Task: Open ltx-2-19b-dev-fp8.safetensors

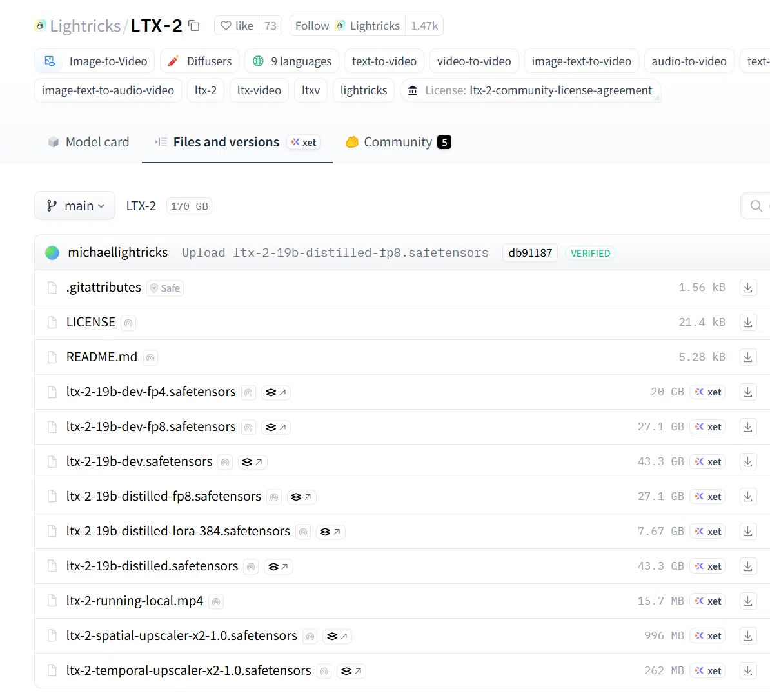Action: [151, 427]
